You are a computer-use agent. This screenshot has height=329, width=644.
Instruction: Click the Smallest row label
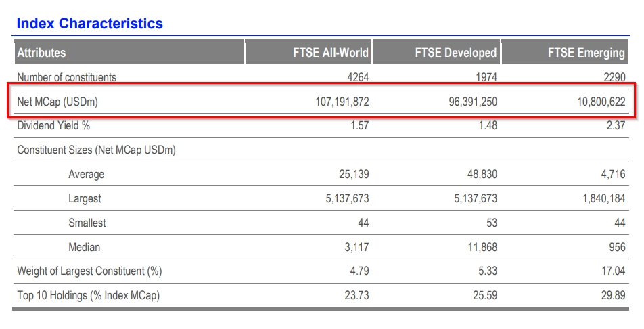(87, 223)
